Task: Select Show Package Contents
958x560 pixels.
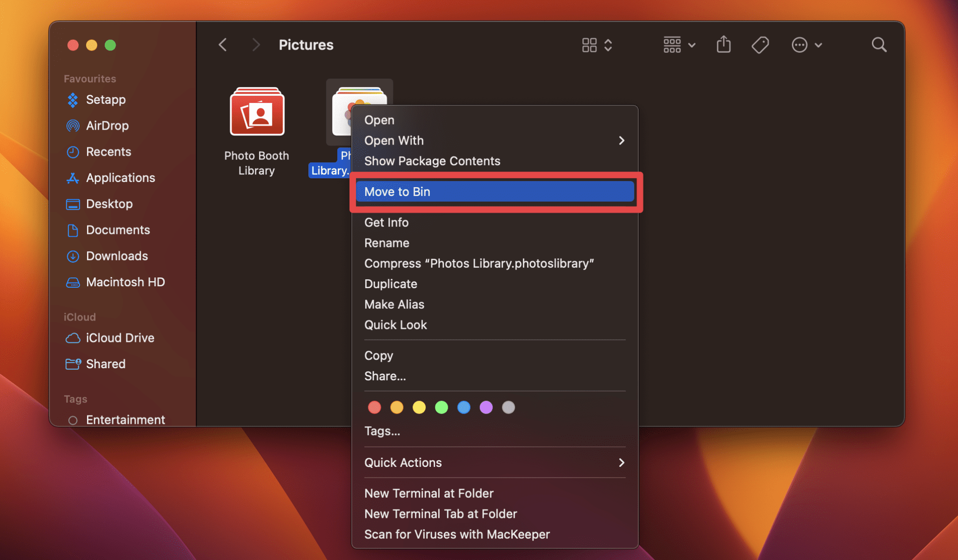Action: (432, 160)
